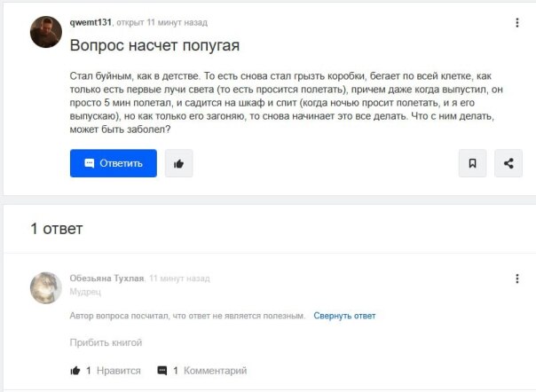The height and width of the screenshot is (392, 536).
Task: Open the answer author's avatar
Action: click(x=45, y=286)
